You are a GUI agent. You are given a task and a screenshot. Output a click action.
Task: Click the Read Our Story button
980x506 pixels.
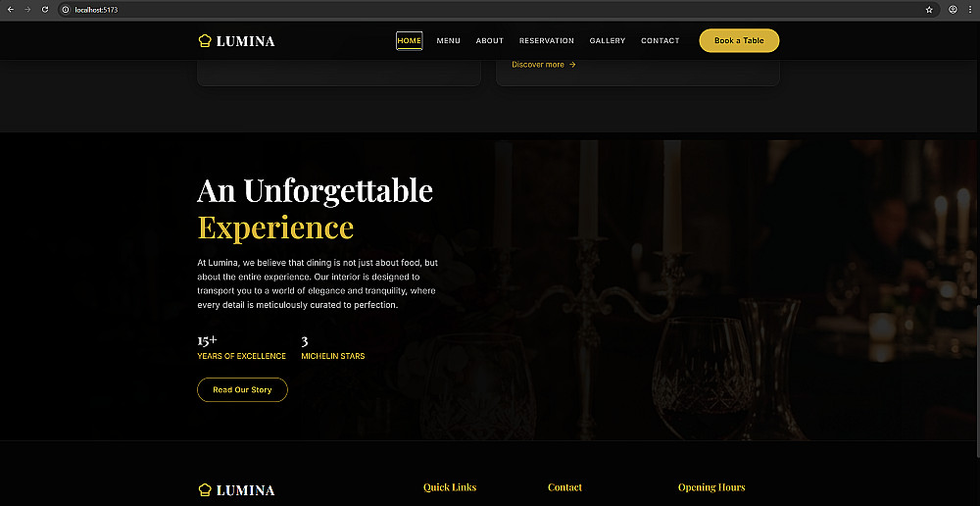click(x=242, y=389)
